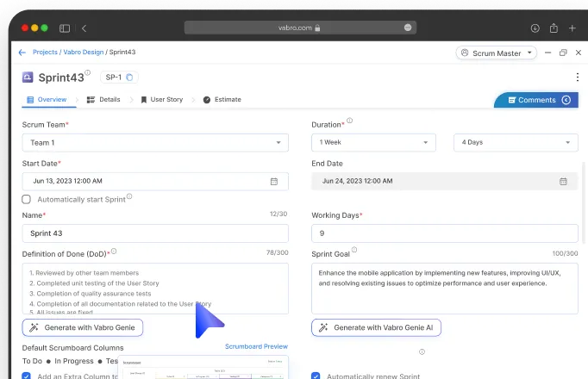Expand the 1 Week duration dropdown
588x379 pixels.
click(378, 143)
